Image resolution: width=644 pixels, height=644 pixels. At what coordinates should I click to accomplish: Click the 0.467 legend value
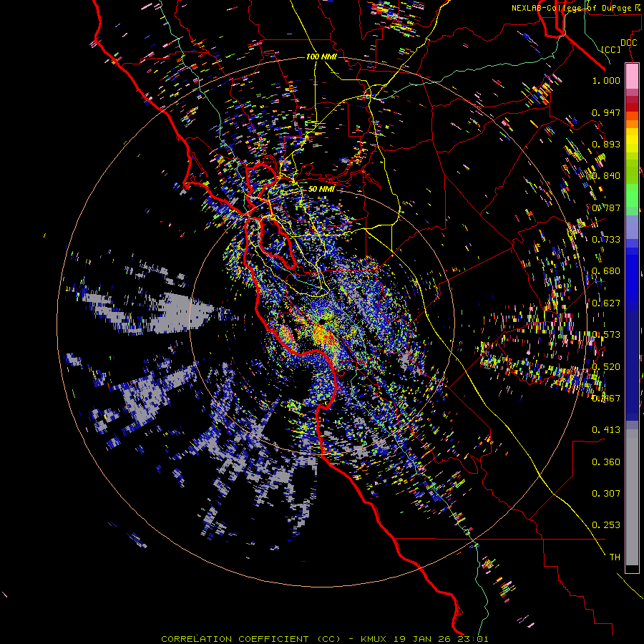[x=606, y=399]
